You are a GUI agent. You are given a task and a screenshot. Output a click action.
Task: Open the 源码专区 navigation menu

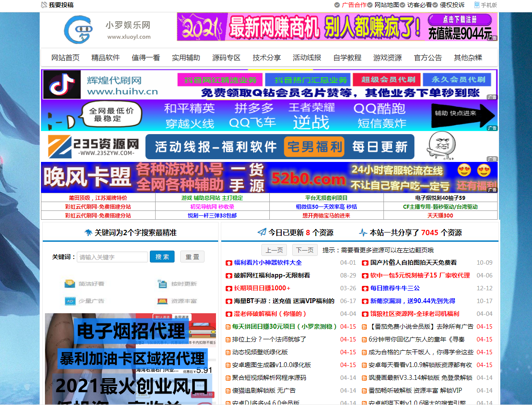pos(226,57)
